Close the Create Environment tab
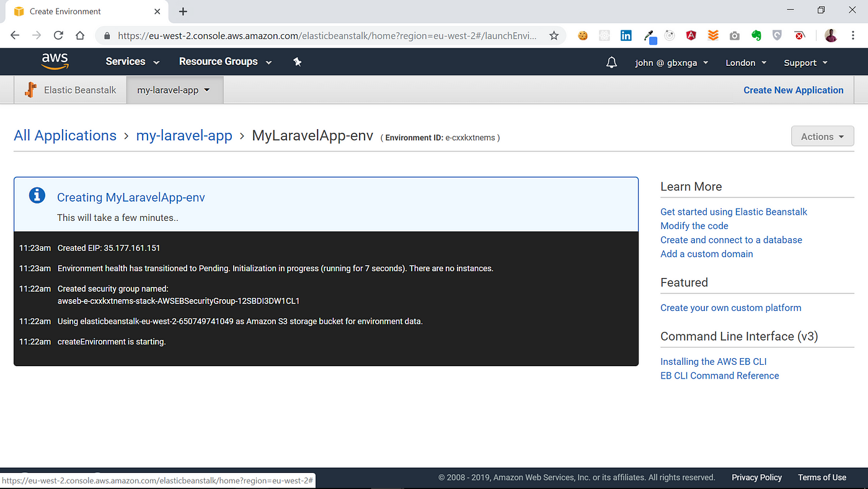868x489 pixels. tap(157, 11)
